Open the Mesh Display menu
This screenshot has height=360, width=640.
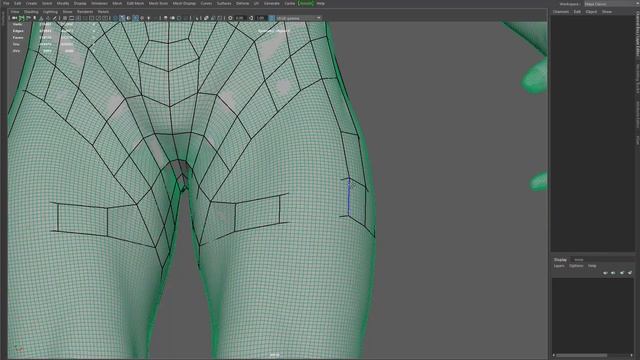click(184, 3)
